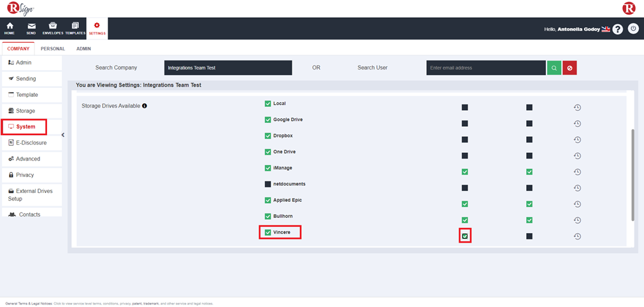Uncheck the Applied Epic checkbox
Viewport: 644px width, 307px height.
pyautogui.click(x=268, y=200)
